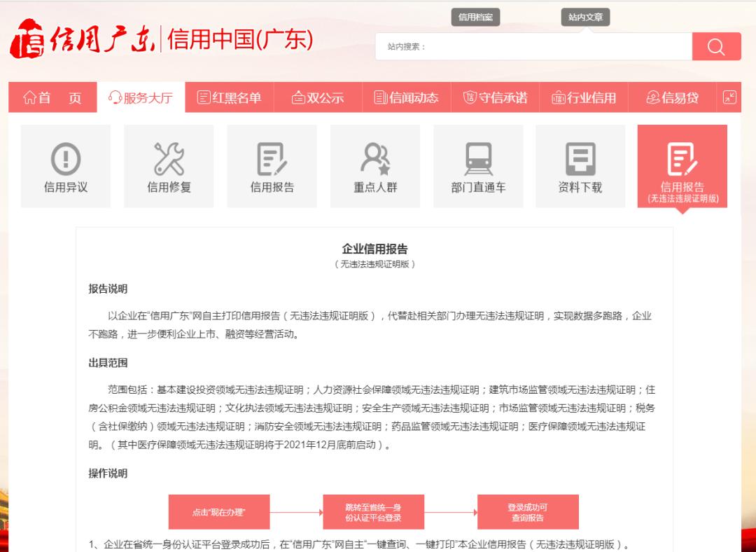Open 信用动态 navigation item
This screenshot has height=552, width=756.
406,98
